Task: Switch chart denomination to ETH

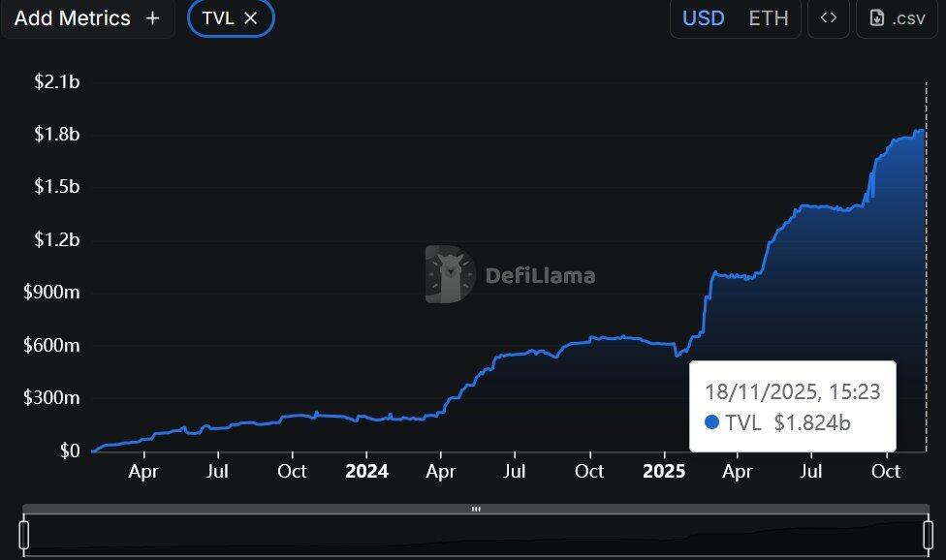Action: (769, 18)
